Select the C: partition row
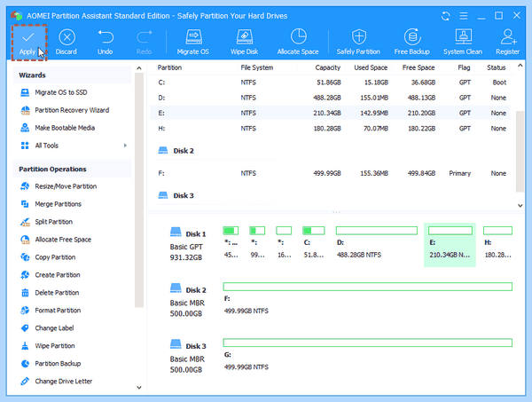The width and height of the screenshot is (532, 402). pos(330,83)
